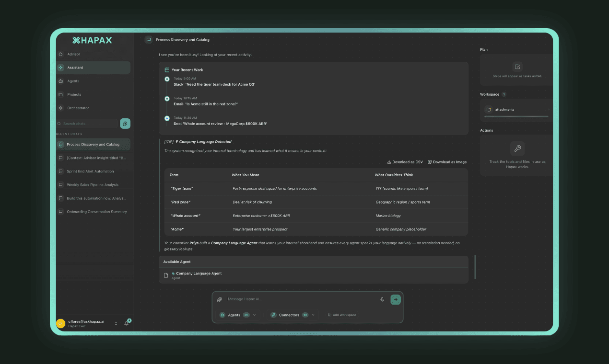Click the Hapax logo in sidebar
Viewport: 609px width, 364px height.
point(92,40)
